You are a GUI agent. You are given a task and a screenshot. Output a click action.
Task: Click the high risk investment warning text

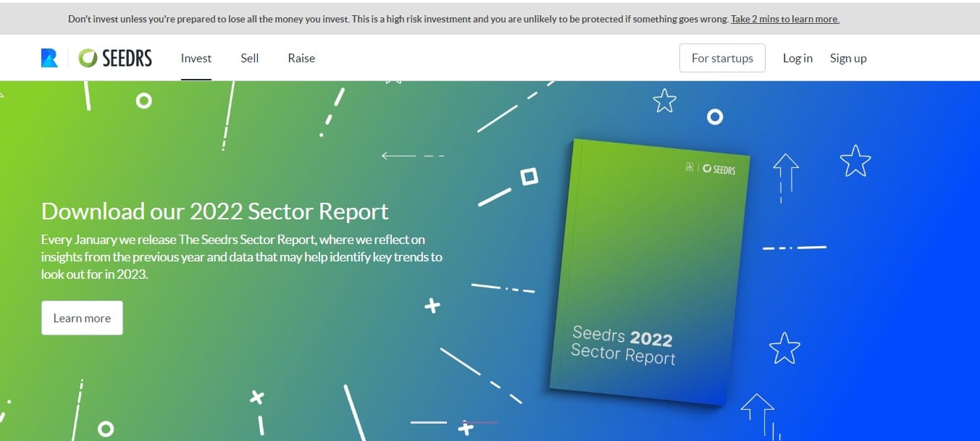[x=398, y=20]
